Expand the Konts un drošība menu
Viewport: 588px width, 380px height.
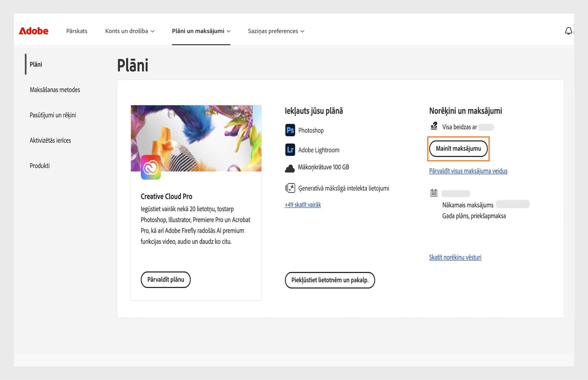click(130, 31)
